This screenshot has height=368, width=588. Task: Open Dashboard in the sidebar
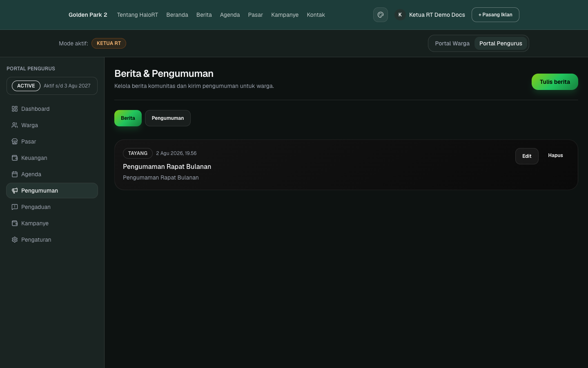point(52,109)
